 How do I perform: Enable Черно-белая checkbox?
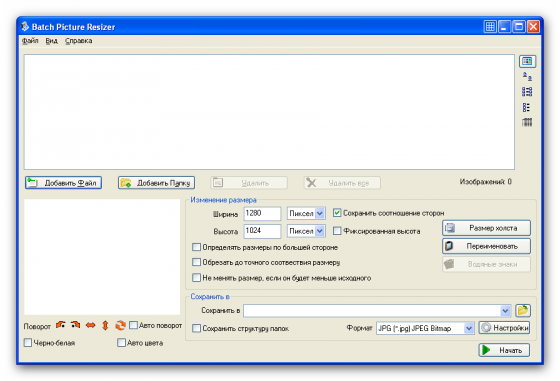pyautogui.click(x=28, y=343)
